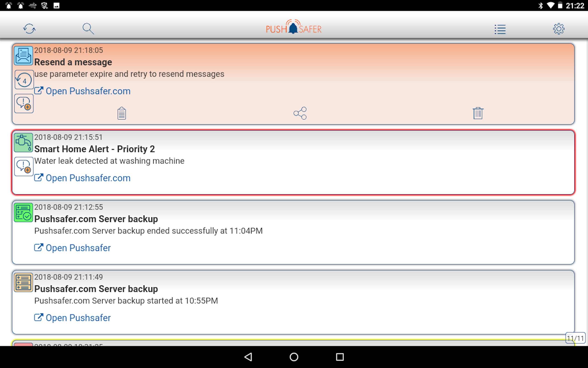The width and height of the screenshot is (588, 368).
Task: Open the list menu icon
Action: [x=500, y=29]
